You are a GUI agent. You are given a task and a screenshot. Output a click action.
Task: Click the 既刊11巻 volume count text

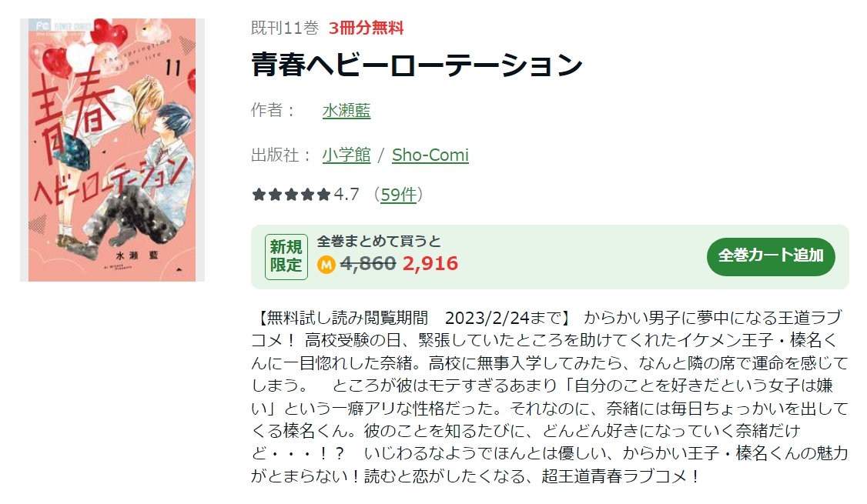[285, 28]
